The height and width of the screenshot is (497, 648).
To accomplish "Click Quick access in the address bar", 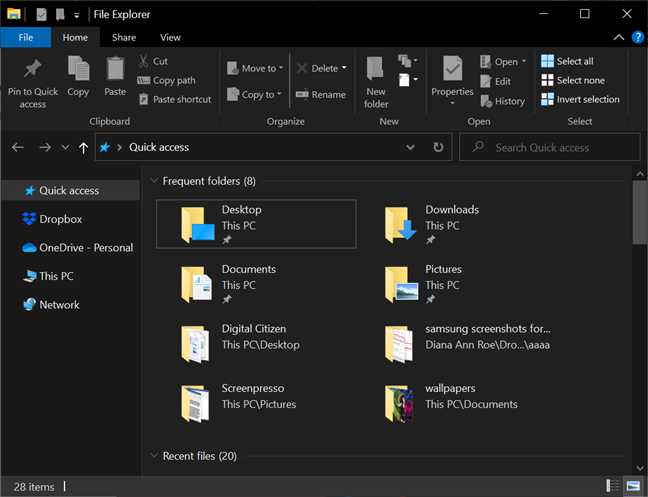I will (159, 147).
